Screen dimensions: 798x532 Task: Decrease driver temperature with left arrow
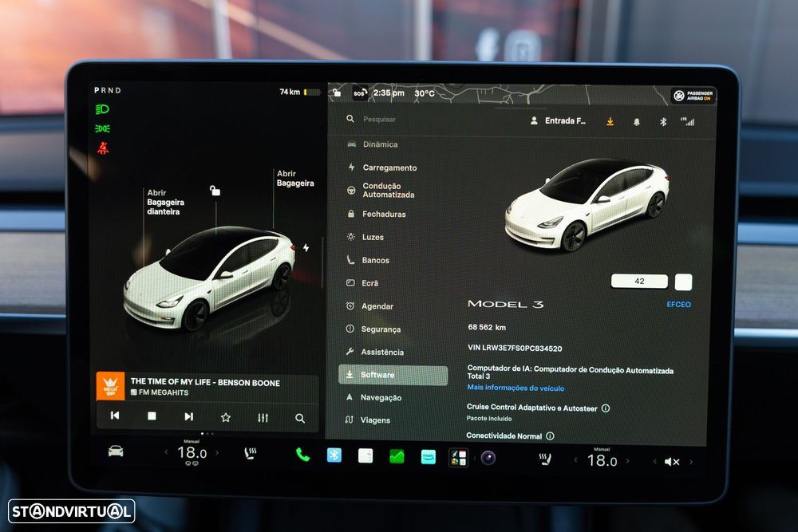point(167,451)
